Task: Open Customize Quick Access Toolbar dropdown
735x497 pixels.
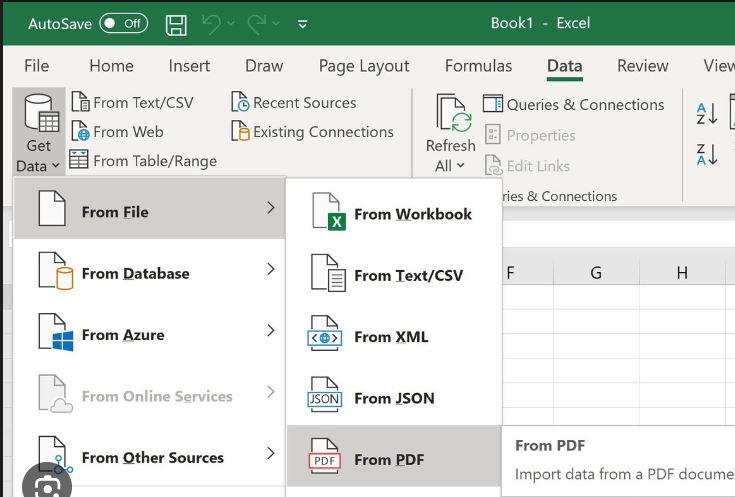Action: coord(303,24)
